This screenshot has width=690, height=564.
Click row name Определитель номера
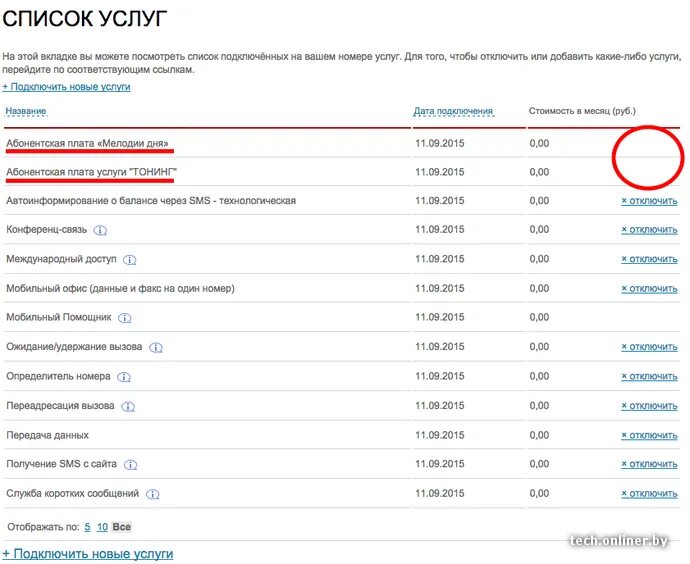[58, 376]
